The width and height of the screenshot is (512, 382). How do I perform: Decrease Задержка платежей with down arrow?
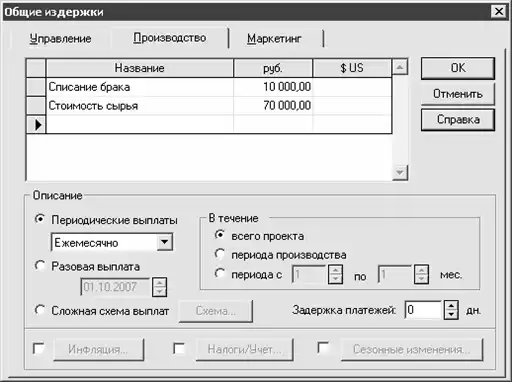point(451,315)
